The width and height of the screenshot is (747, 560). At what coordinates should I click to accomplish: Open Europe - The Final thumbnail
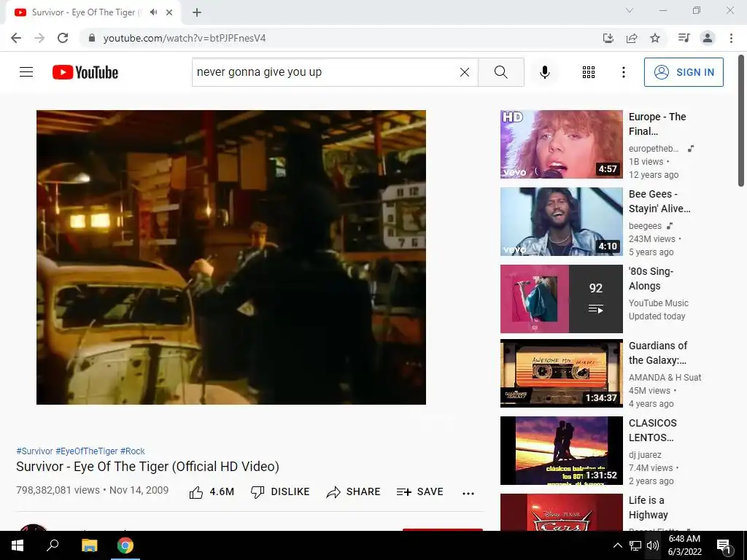coord(561,144)
